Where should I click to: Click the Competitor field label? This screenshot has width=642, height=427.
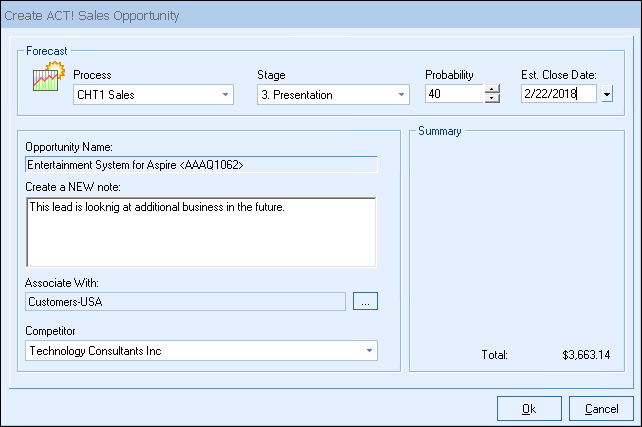(51, 330)
